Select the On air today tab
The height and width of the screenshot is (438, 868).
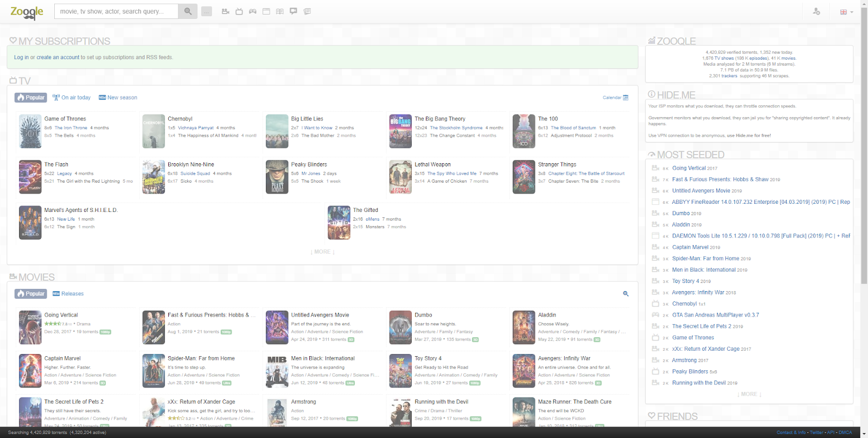(72, 98)
